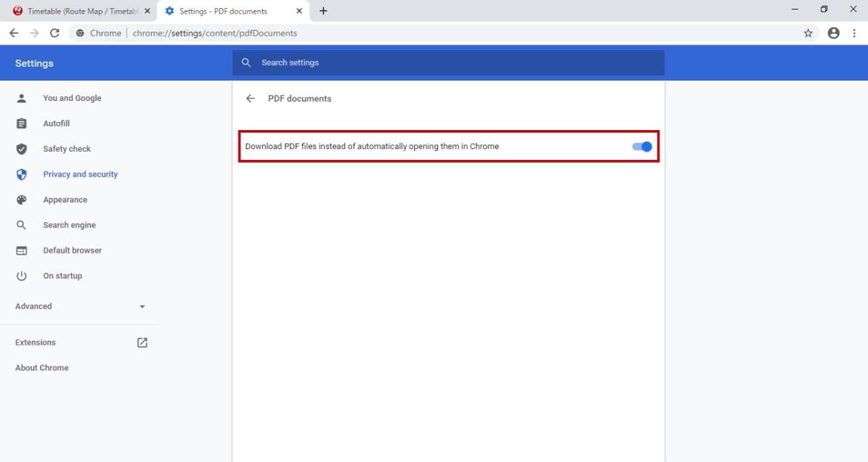This screenshot has width=868, height=462.
Task: Open the Chrome profile account icon
Action: [x=833, y=33]
